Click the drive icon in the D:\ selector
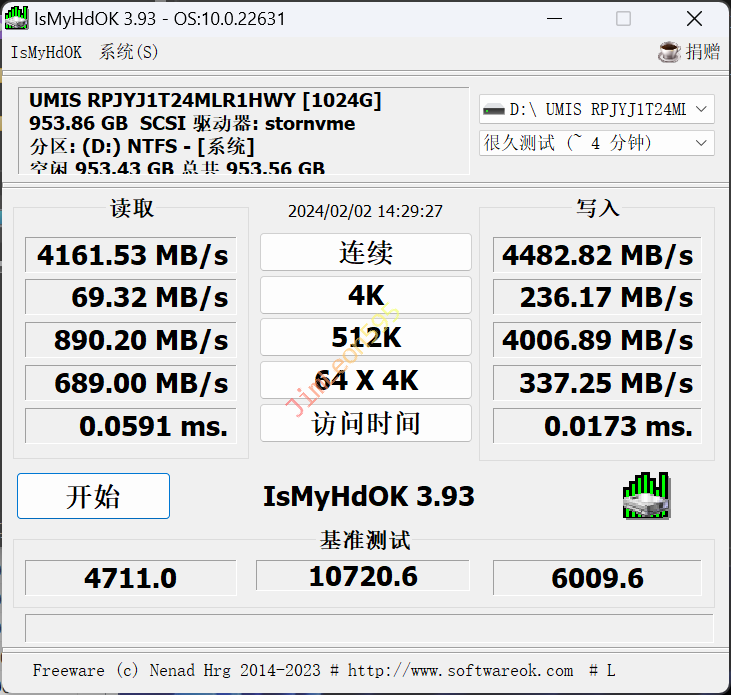Screen dimensions: 731x695 (x=493, y=109)
